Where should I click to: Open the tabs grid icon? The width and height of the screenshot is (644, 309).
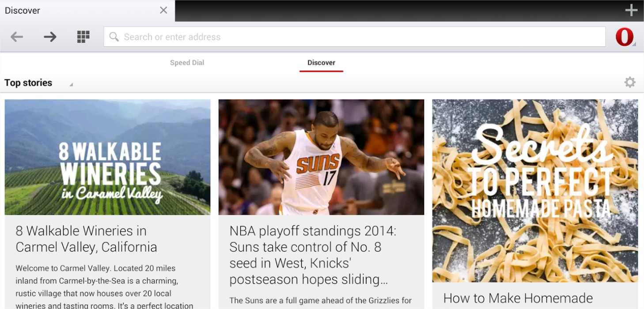coord(83,37)
